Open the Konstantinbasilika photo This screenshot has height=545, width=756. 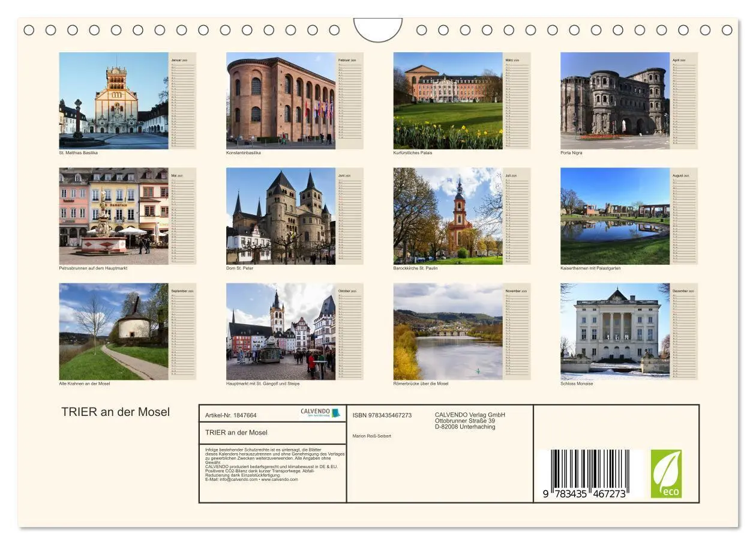click(281, 100)
